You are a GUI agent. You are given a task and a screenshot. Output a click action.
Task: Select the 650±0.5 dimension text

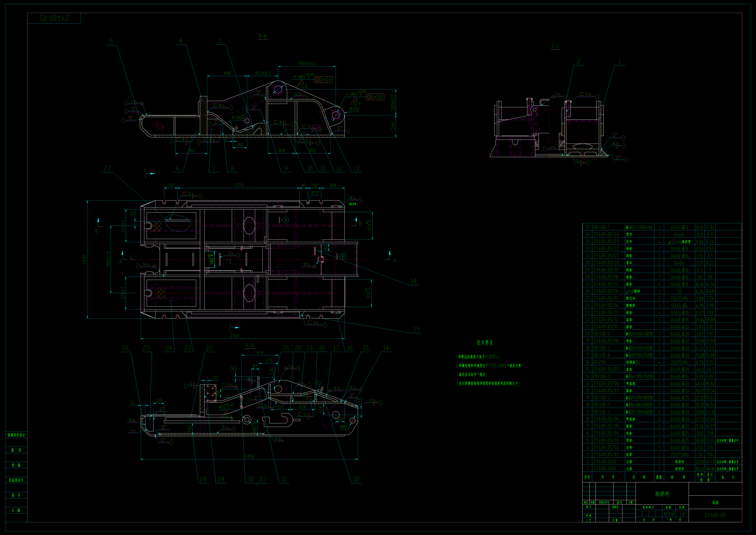[307, 64]
